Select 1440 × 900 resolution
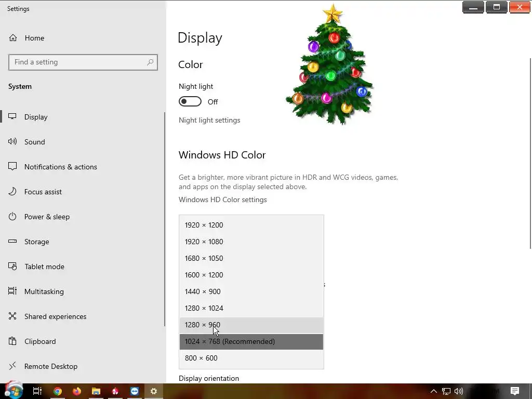 click(x=251, y=291)
